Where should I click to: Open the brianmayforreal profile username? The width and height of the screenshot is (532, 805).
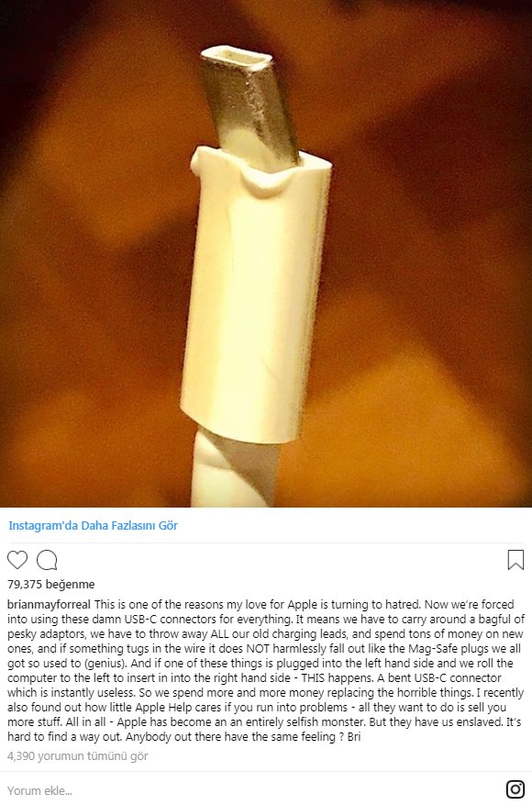[x=50, y=604]
